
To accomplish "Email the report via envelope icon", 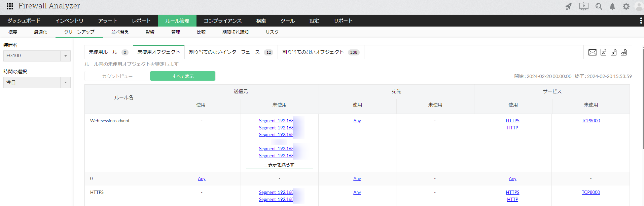I will [592, 52].
